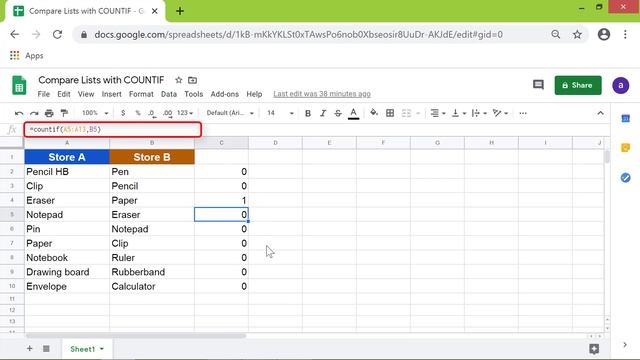Open the 123 number format dropdown

pos(185,113)
